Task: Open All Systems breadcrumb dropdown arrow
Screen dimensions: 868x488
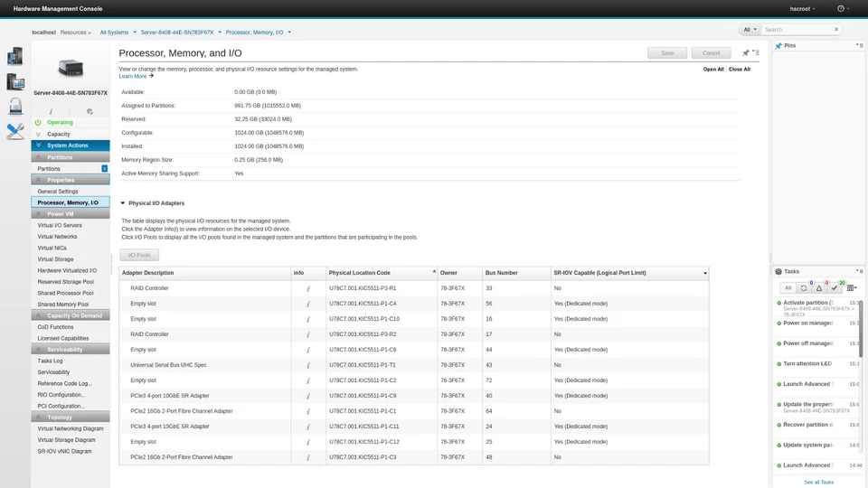Action: (x=135, y=33)
